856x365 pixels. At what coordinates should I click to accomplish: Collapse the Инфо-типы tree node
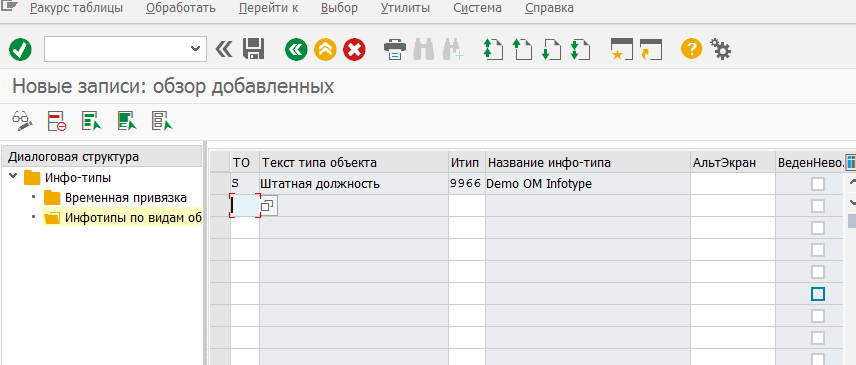pyautogui.click(x=13, y=178)
